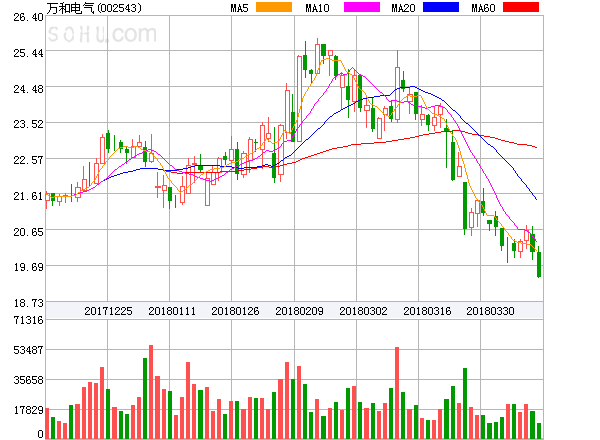
Task: Click the price axis value 23.52
Action: (x=28, y=124)
